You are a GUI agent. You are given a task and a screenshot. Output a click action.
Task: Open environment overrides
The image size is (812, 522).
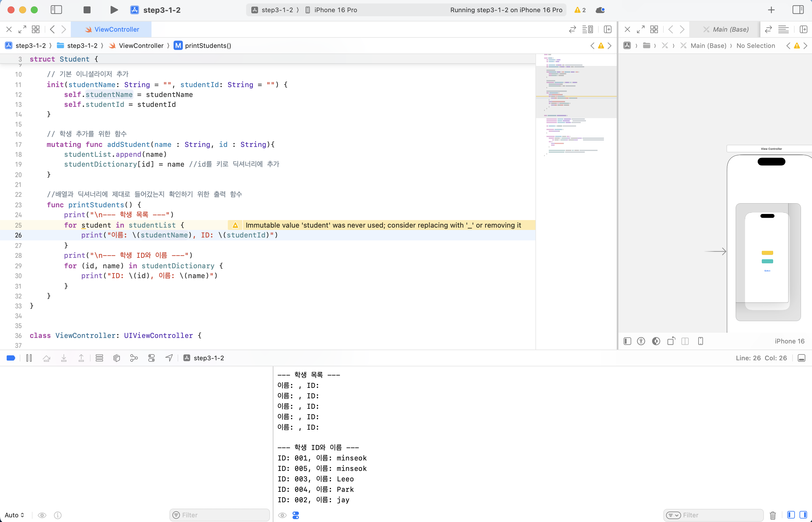(x=151, y=358)
